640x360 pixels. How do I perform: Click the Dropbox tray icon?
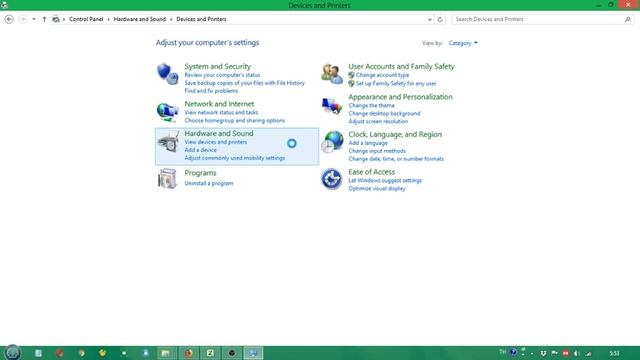click(543, 353)
